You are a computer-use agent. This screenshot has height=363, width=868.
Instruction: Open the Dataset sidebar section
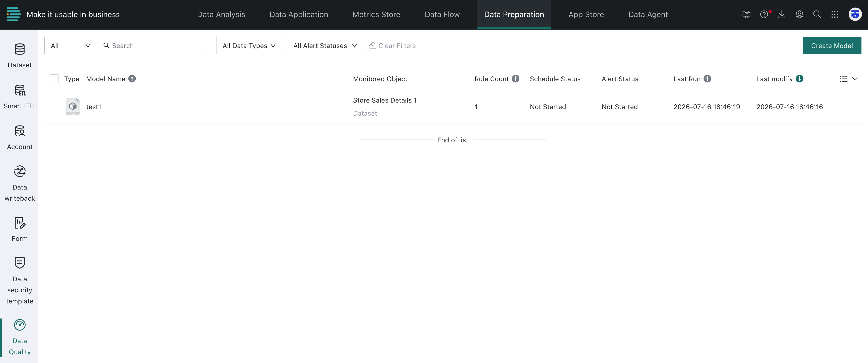[x=20, y=56]
